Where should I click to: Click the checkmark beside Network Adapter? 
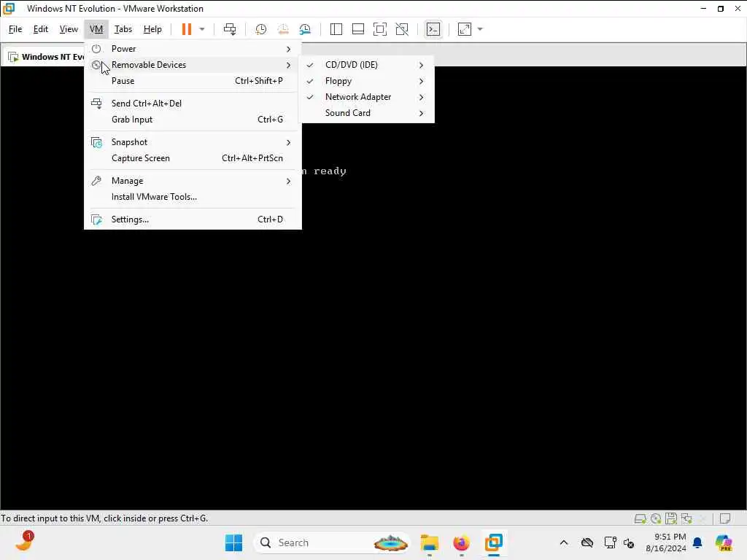click(310, 97)
